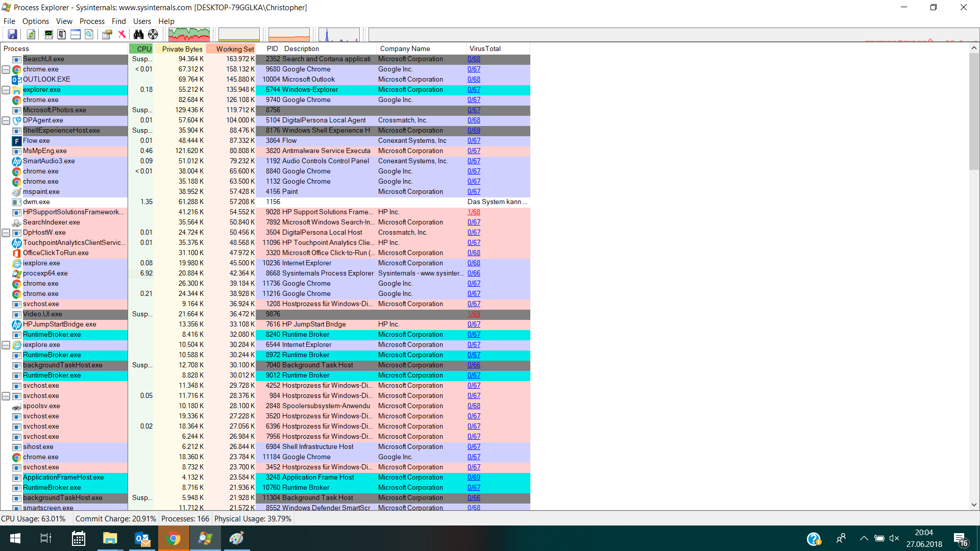Sort by the Working Set column header
This screenshot has width=980, height=551.
point(234,48)
